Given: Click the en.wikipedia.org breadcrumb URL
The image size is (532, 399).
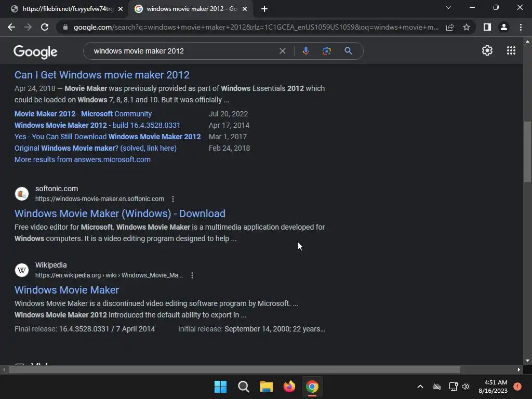Looking at the screenshot, I should pos(109,275).
